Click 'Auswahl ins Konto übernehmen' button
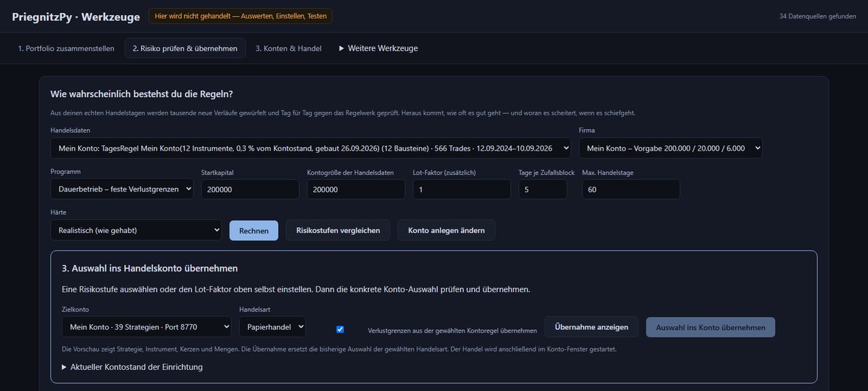The width and height of the screenshot is (868, 391). click(711, 327)
